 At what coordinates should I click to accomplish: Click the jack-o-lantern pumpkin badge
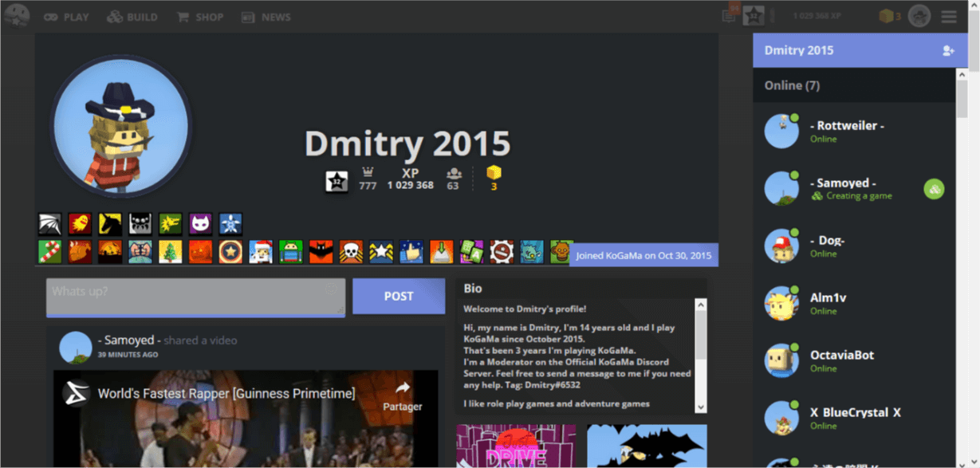200,252
